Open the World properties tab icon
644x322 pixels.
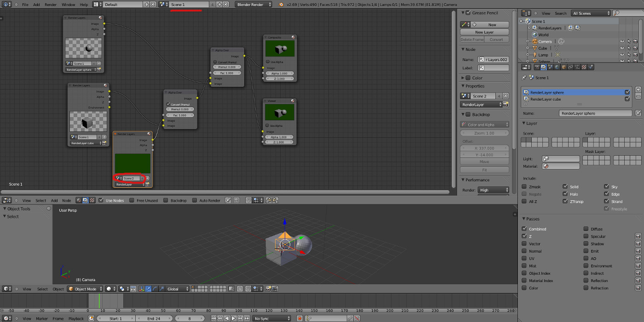pyautogui.click(x=557, y=67)
